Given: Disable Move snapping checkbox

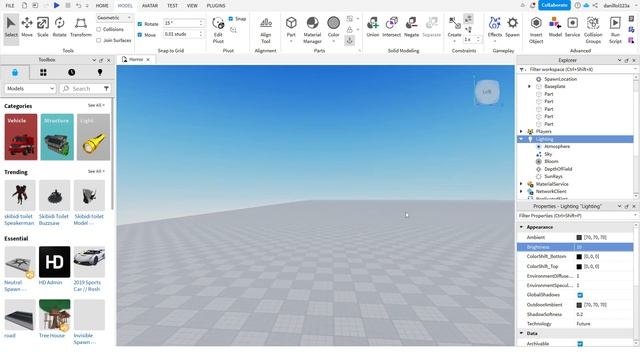Looking at the screenshot, I should coord(140,35).
